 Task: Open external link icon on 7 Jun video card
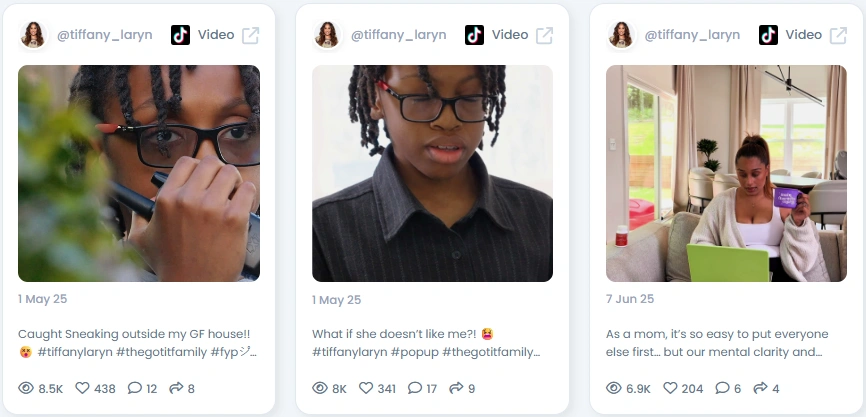(x=838, y=35)
